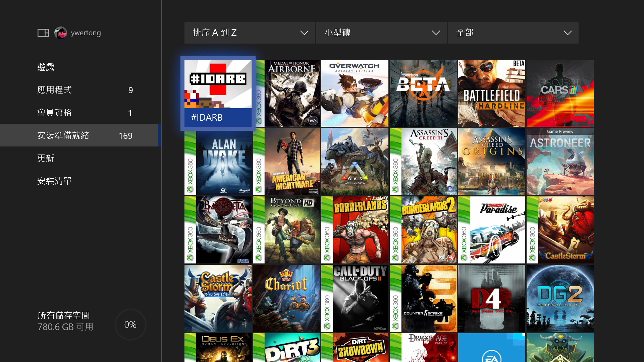644x362 pixels.
Task: Open the Burnout Paradise game tile
Action: coord(491,230)
